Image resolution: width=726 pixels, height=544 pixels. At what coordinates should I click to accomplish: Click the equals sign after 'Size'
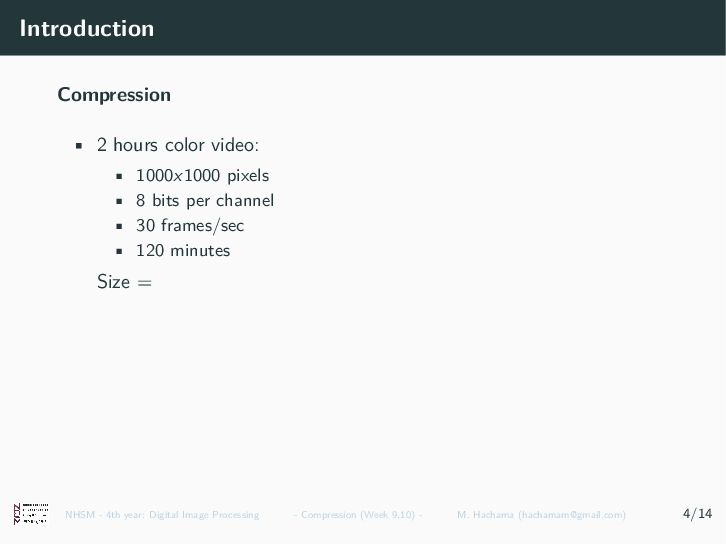pos(145,282)
